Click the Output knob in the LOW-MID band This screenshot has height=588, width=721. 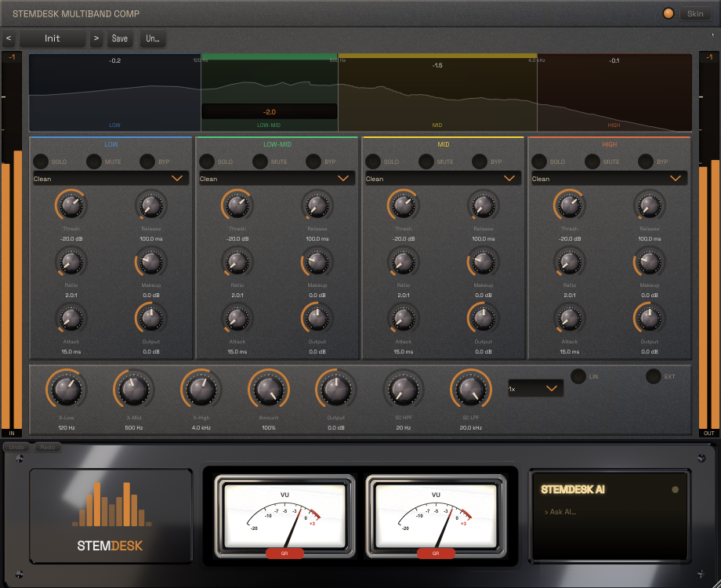click(317, 318)
